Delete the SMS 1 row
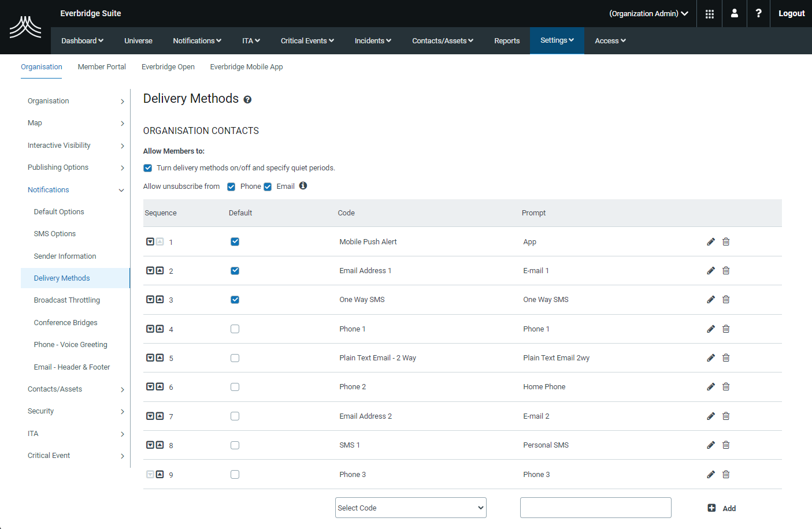812x529 pixels. (726, 445)
